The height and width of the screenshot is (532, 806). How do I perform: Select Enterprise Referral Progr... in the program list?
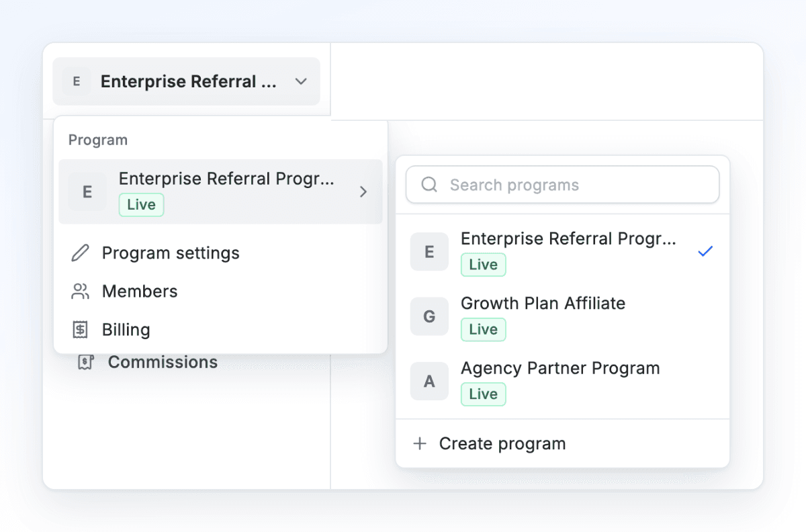[x=562, y=252]
